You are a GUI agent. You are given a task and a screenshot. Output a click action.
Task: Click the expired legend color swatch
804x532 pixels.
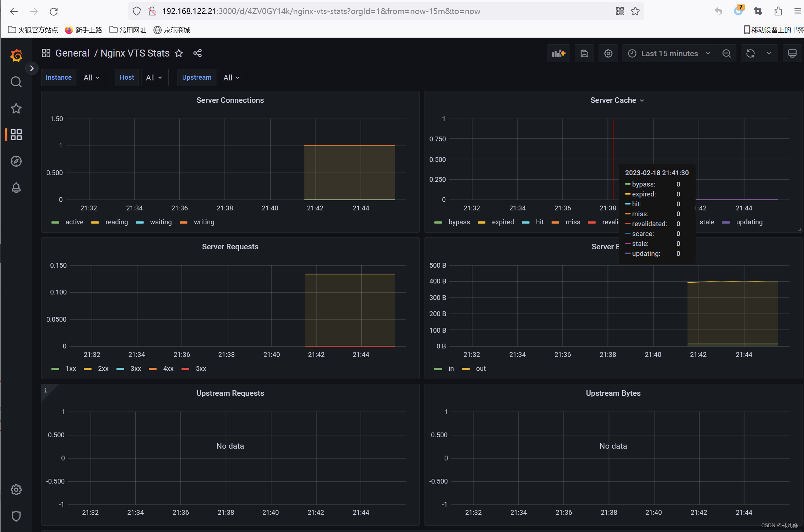[481, 222]
